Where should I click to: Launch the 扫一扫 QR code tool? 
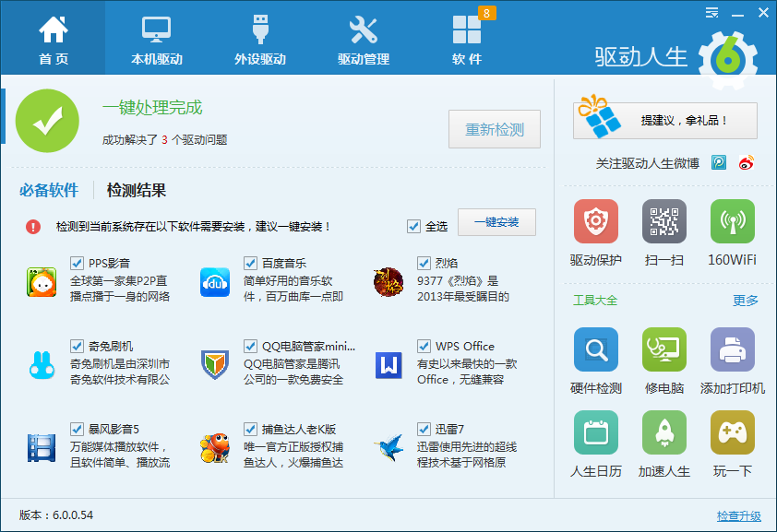click(x=664, y=221)
